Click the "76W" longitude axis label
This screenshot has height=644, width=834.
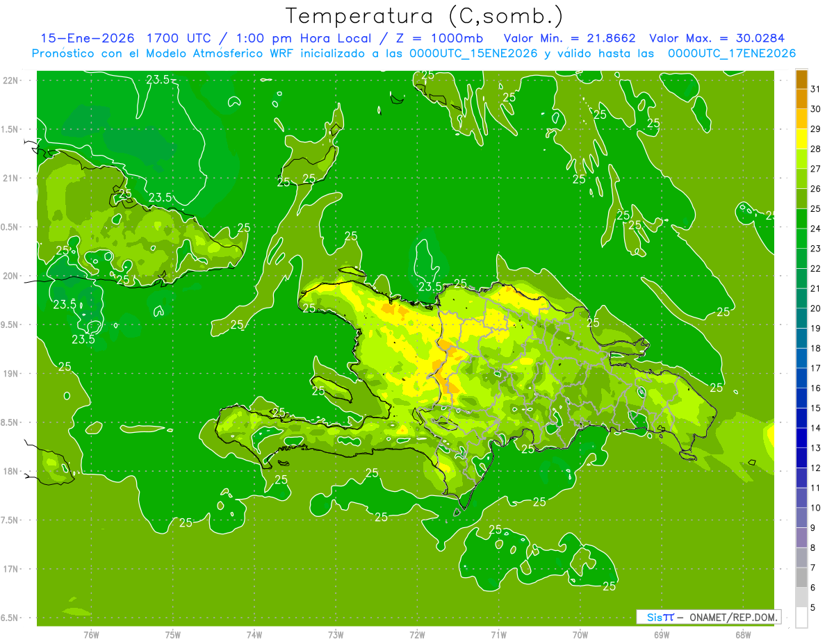click(x=91, y=634)
